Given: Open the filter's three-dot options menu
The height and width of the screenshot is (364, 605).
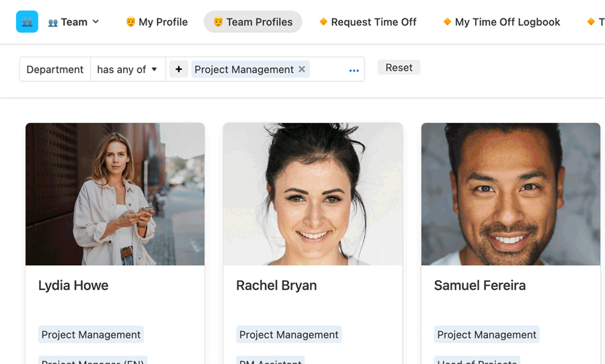Looking at the screenshot, I should [354, 70].
